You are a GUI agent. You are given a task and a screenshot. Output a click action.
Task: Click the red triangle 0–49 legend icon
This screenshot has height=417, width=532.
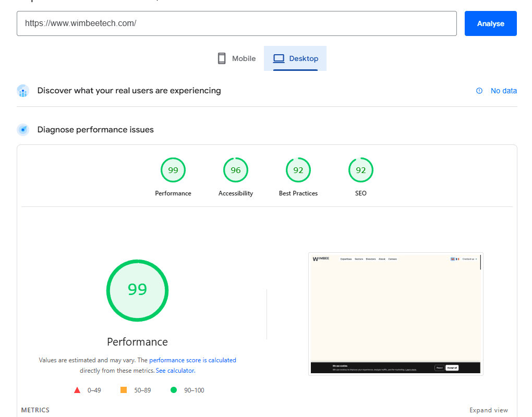click(77, 389)
